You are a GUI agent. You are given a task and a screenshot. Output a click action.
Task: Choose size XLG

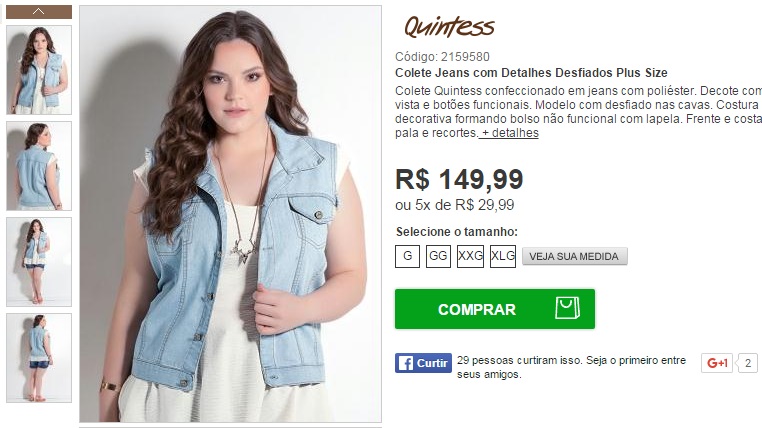pyautogui.click(x=502, y=256)
